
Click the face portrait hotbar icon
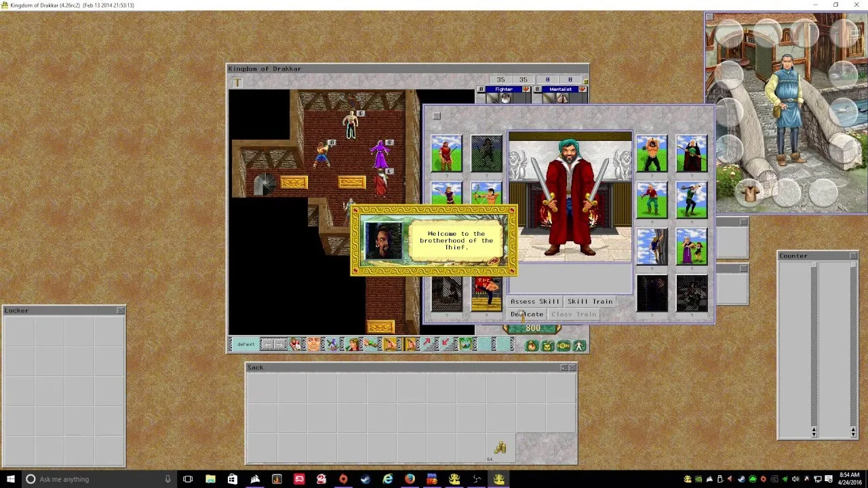[x=313, y=344]
